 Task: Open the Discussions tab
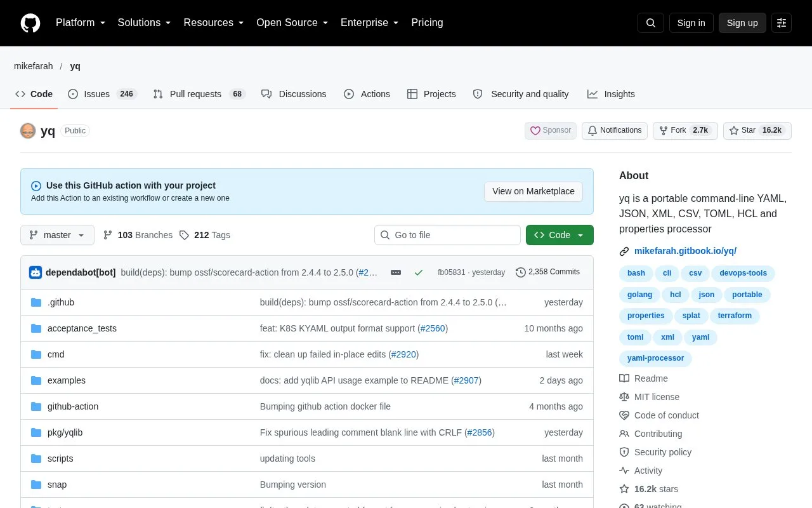coord(294,94)
